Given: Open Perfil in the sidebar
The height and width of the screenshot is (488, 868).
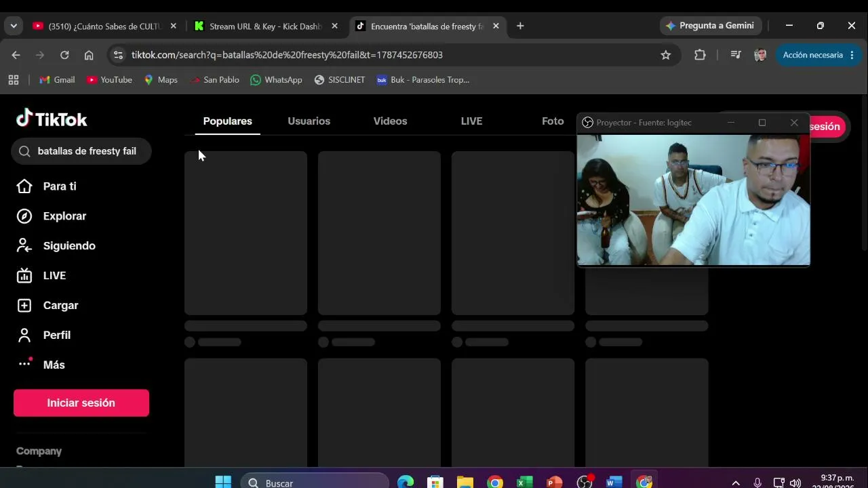Looking at the screenshot, I should click(x=43, y=335).
